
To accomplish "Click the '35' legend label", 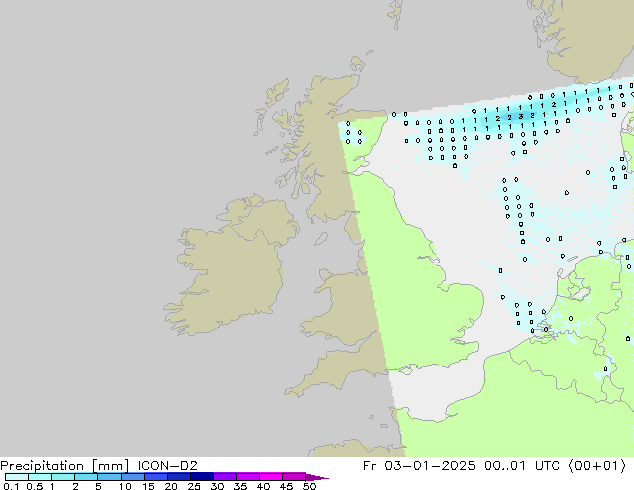I will [240, 486].
